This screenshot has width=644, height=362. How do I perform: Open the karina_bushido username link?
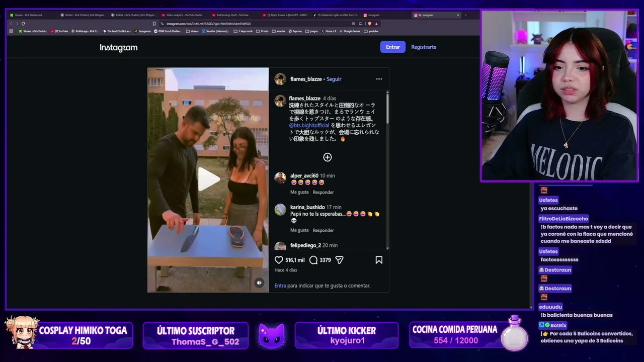(x=307, y=207)
